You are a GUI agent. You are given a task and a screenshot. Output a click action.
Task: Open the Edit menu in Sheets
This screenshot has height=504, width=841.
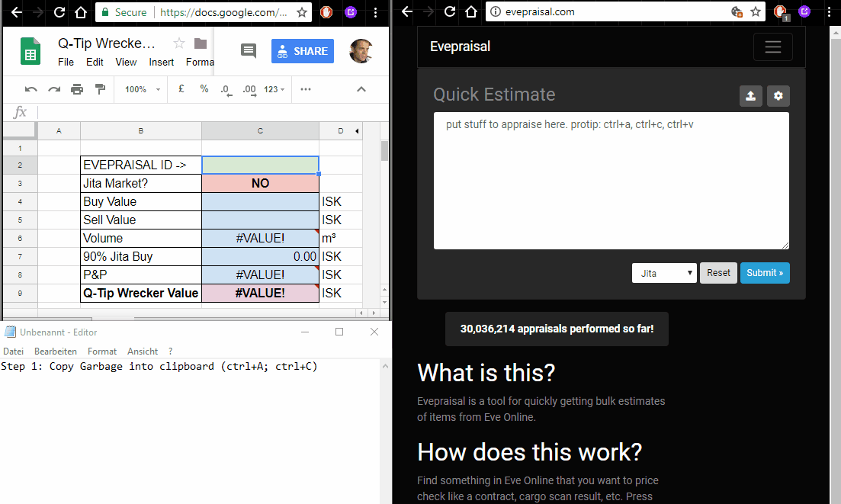click(95, 63)
